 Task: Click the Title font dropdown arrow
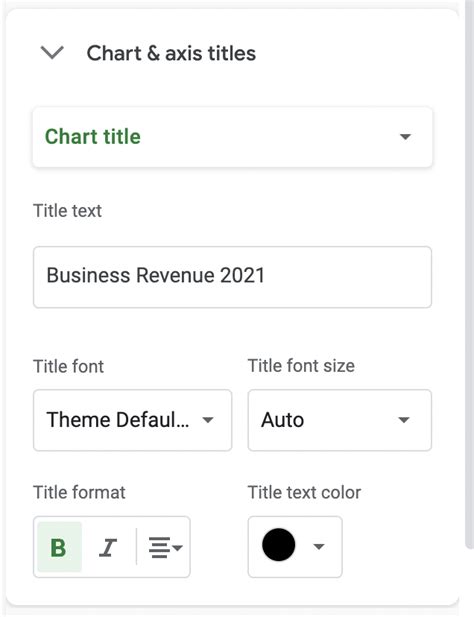click(208, 420)
